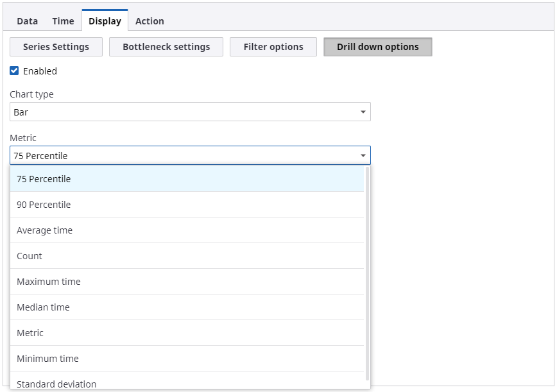Open Series Settings section
This screenshot has width=557, height=392.
click(x=56, y=47)
